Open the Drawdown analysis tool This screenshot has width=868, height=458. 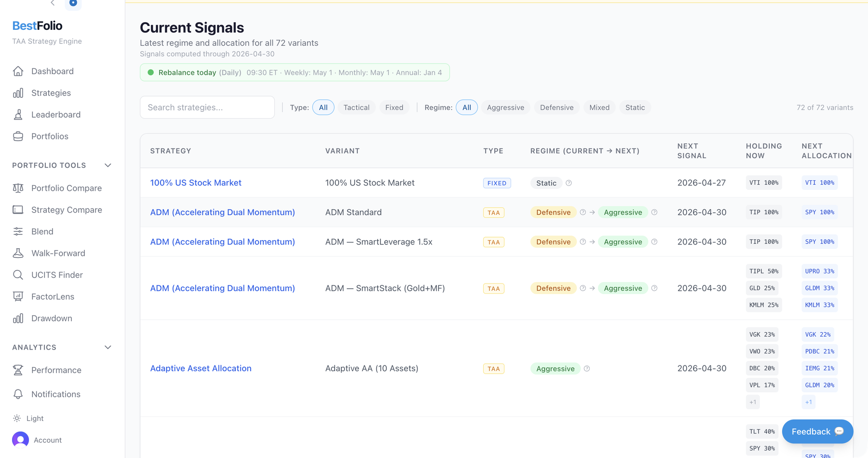point(52,318)
